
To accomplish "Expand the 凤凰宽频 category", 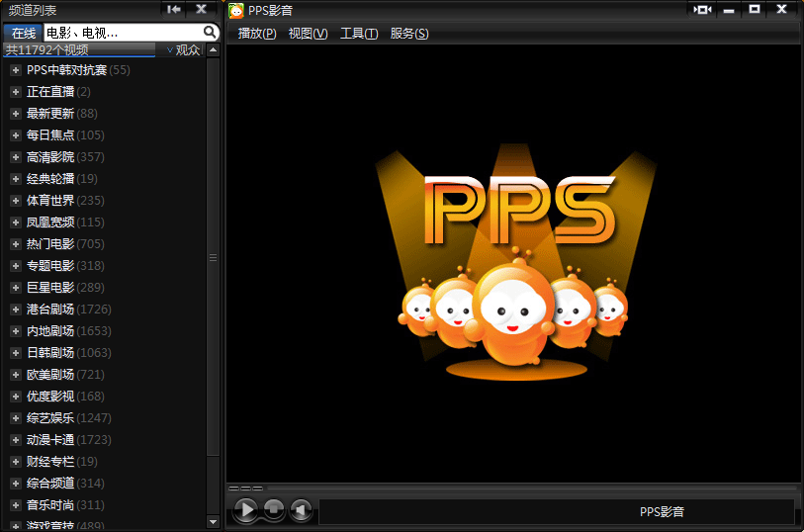I will [x=16, y=222].
